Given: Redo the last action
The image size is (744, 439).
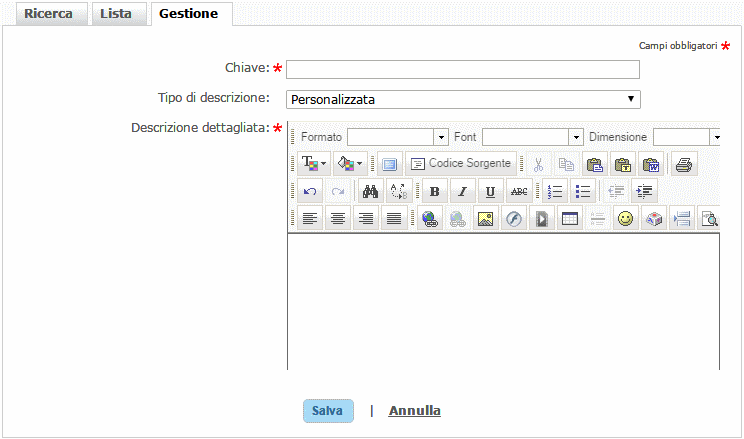Looking at the screenshot, I should coord(338,191).
